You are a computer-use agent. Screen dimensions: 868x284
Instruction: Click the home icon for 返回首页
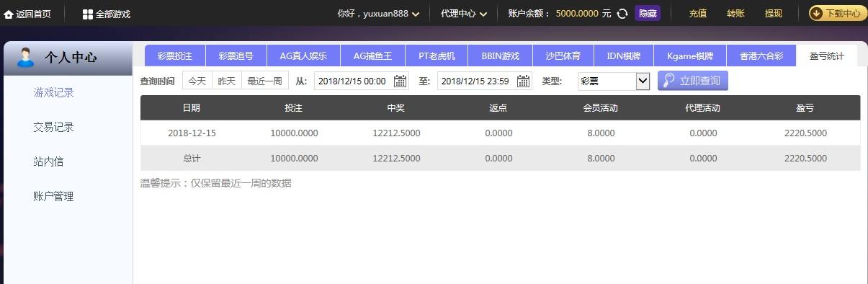[x=9, y=14]
